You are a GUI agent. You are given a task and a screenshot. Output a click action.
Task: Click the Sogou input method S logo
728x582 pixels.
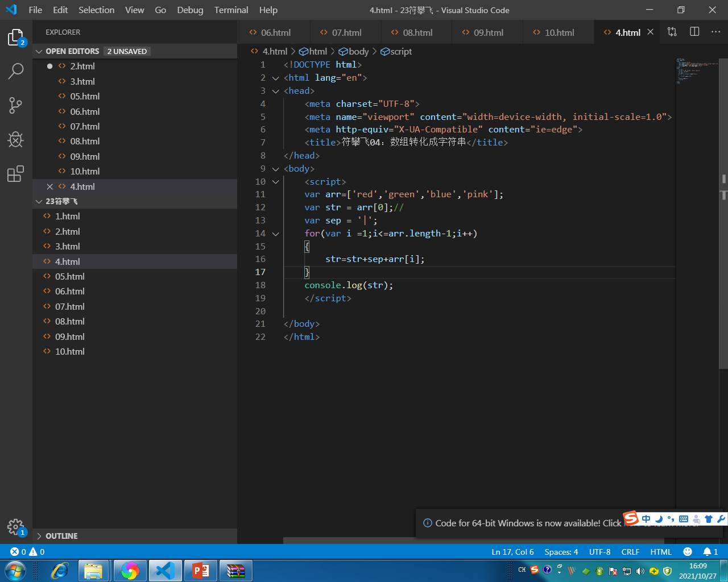pos(631,518)
